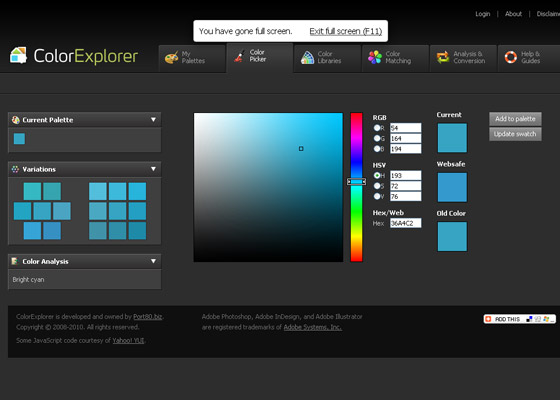Click the Help & Guides lifebuoy icon

coord(511,57)
